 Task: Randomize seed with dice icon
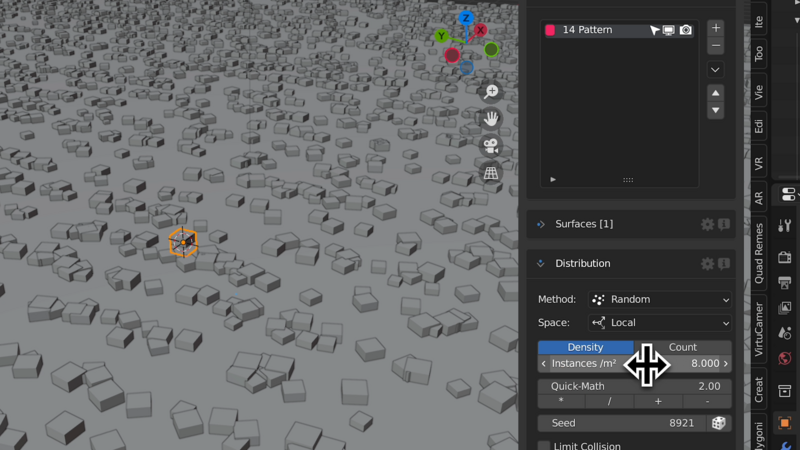(719, 423)
